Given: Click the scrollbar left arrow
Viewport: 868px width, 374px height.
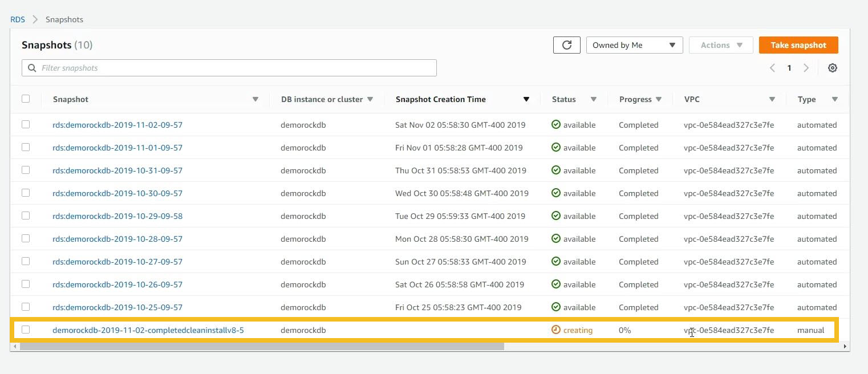Looking at the screenshot, I should pos(14,346).
